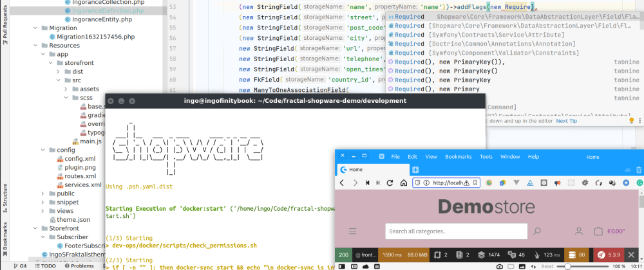644x270 pixels.
Task: Open the TODO tool window tab
Action: [x=44, y=266]
